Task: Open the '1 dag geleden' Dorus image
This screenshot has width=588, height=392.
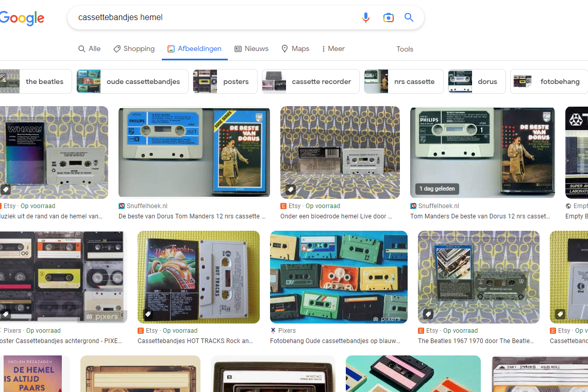Action: [482, 152]
